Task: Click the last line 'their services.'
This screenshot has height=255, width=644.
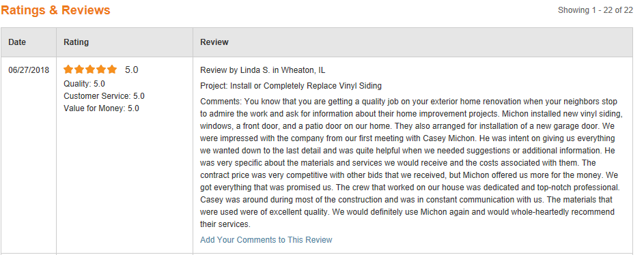Action: tap(225, 224)
